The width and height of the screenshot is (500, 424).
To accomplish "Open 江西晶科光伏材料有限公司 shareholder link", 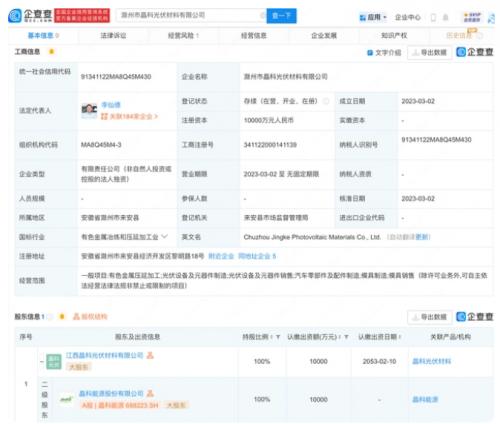I will point(104,355).
